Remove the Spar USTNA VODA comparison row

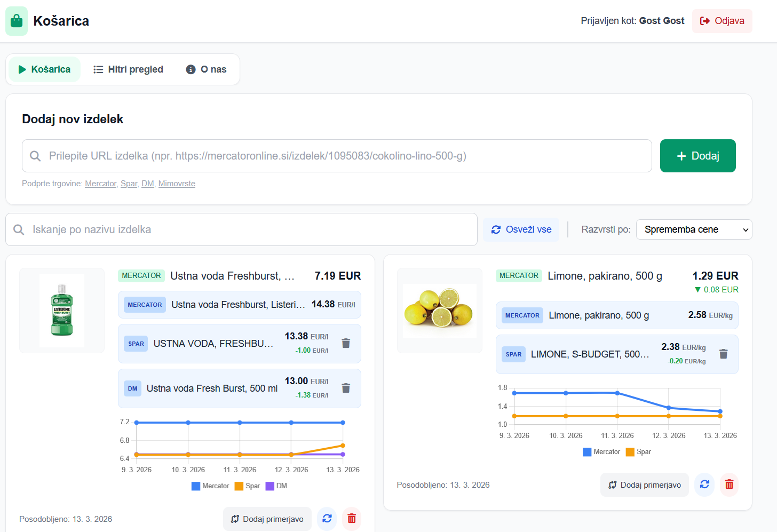[x=346, y=343]
